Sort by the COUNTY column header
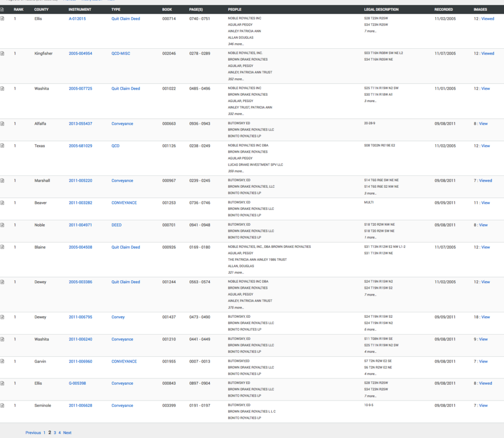 41,10
